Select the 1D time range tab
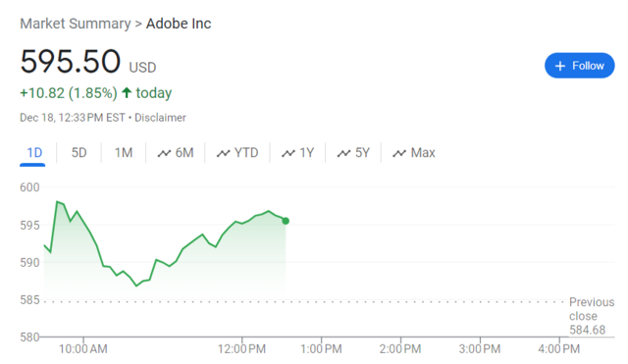This screenshot has width=628, height=364. 33,153
